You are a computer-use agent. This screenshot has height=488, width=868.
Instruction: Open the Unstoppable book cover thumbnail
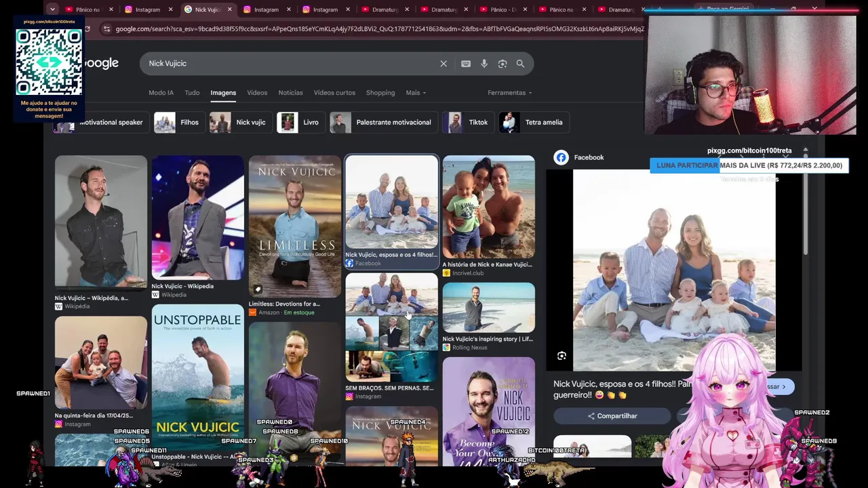[x=198, y=377]
